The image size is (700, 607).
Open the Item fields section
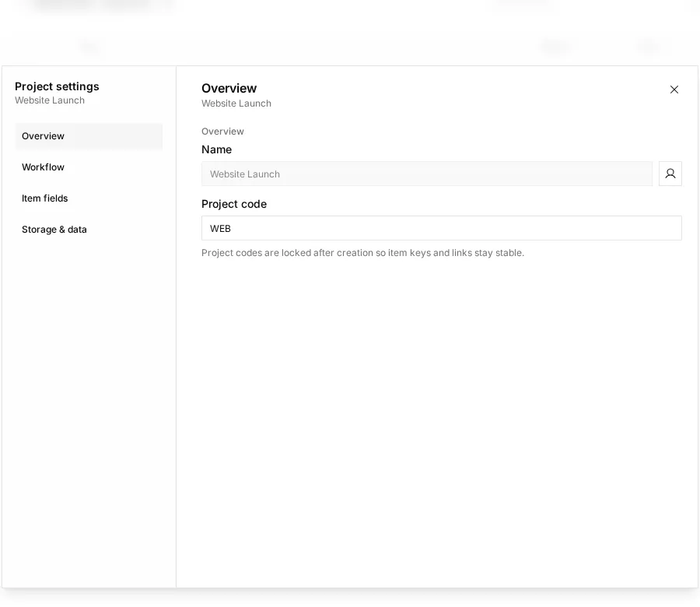point(89,198)
